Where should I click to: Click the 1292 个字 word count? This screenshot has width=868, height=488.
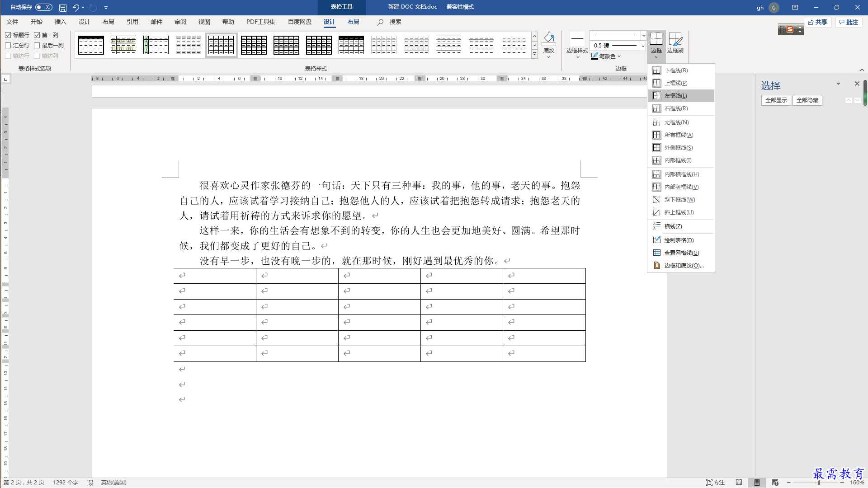(x=66, y=483)
